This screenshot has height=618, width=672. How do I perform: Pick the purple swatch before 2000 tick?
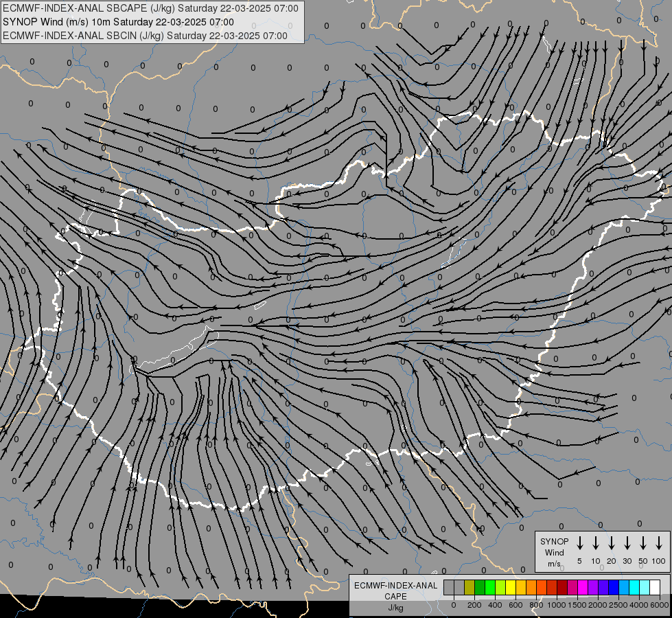click(x=592, y=587)
